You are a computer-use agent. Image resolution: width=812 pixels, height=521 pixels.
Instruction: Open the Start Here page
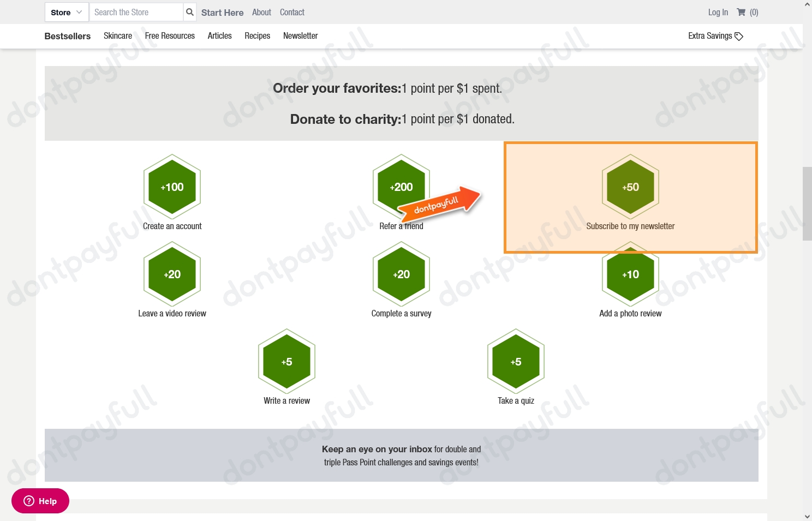pos(222,12)
